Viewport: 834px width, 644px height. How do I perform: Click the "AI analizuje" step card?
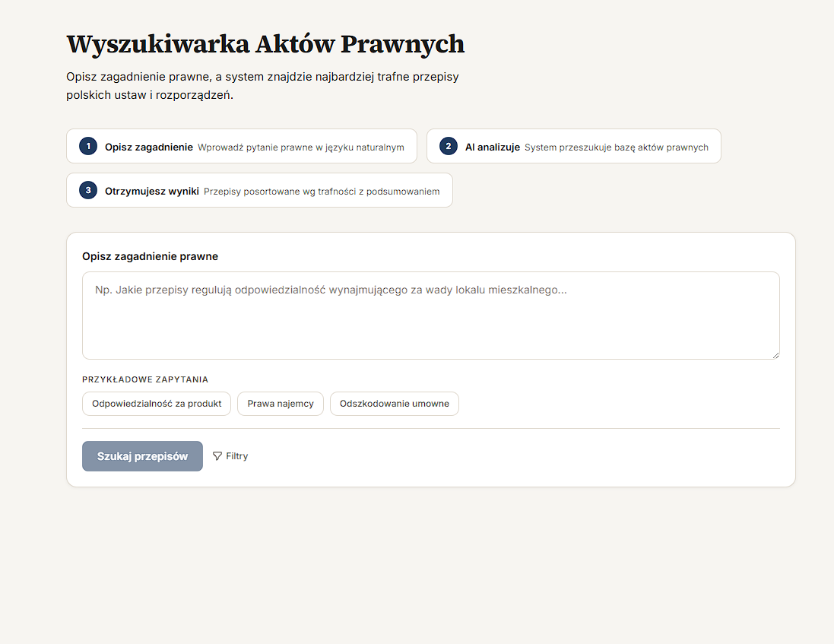tap(574, 146)
